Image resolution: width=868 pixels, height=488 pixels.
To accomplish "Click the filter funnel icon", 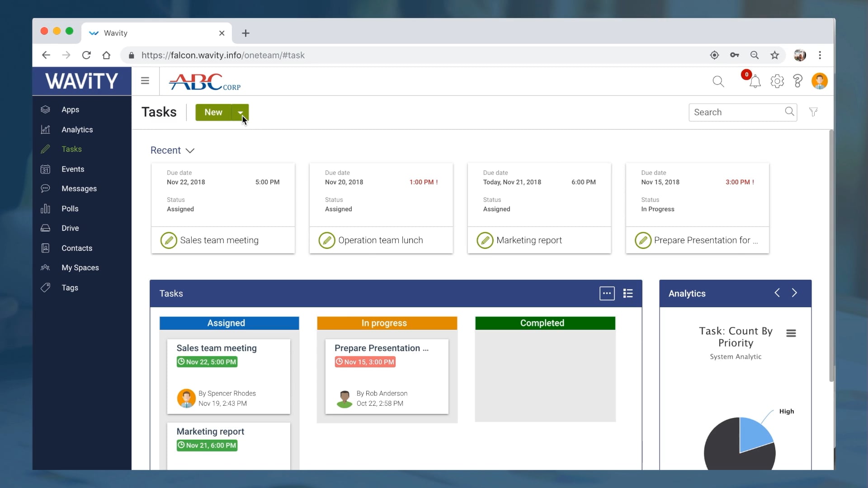I will (813, 112).
